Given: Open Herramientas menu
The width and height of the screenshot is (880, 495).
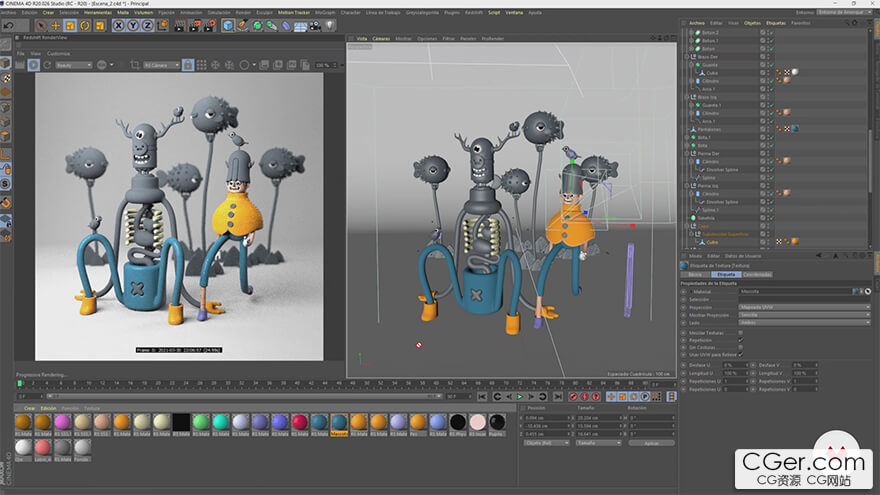Looking at the screenshot, I should 98,12.
